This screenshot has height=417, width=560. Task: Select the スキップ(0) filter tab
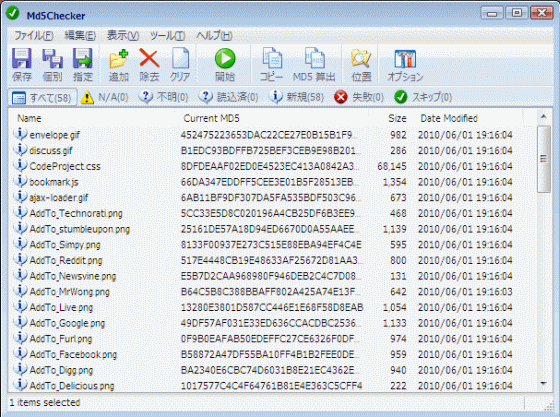tap(423, 97)
